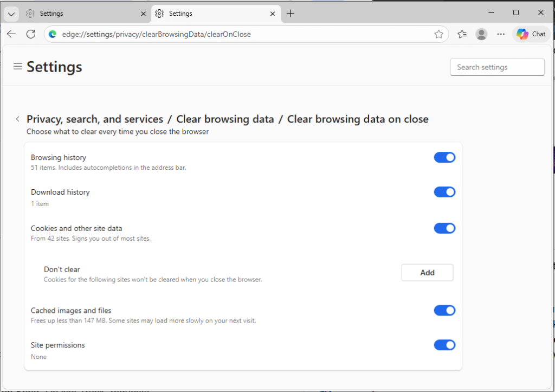Add this page to favorites with the star

pos(439,34)
